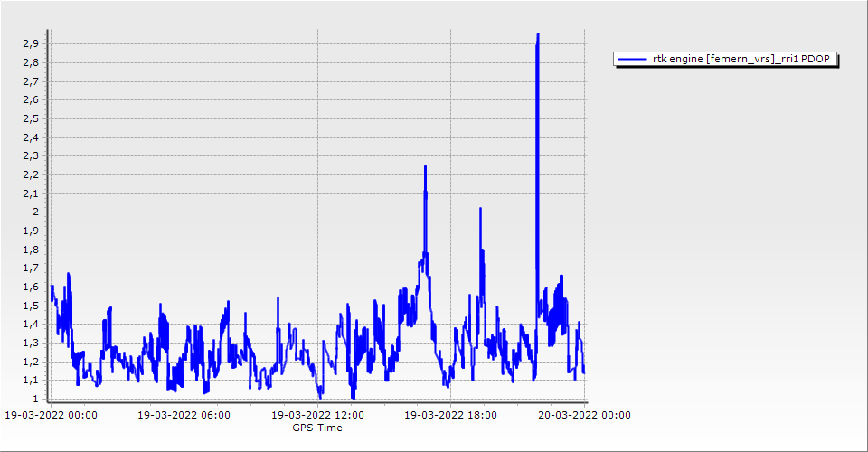Viewport: 868px width, 452px height.
Task: Select the '19-03-2022 00:00' x-axis label
Action: 52,415
